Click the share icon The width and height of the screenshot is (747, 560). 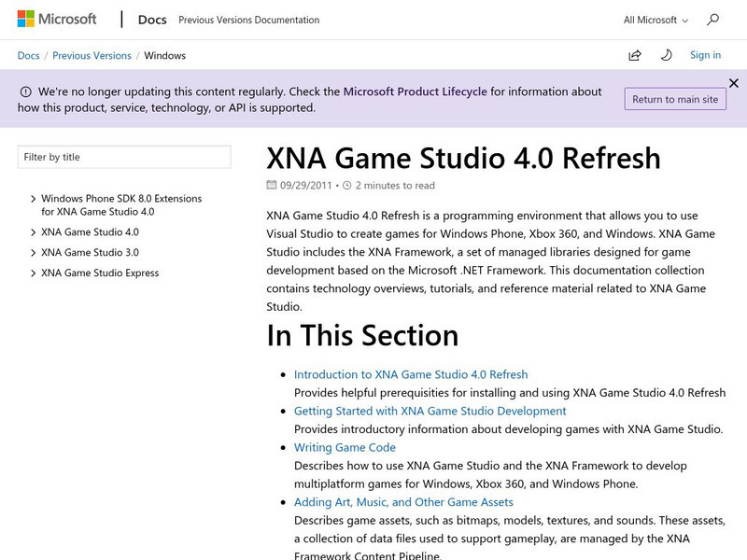pos(635,55)
